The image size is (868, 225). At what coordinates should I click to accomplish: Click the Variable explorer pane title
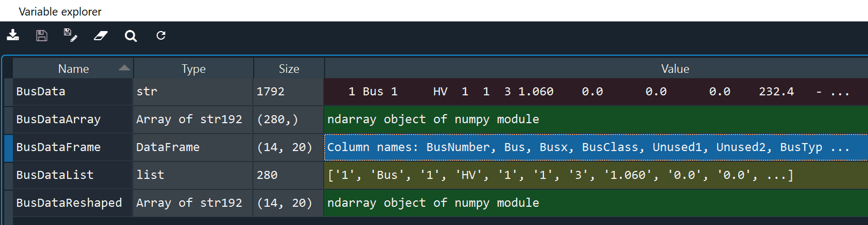pos(60,11)
